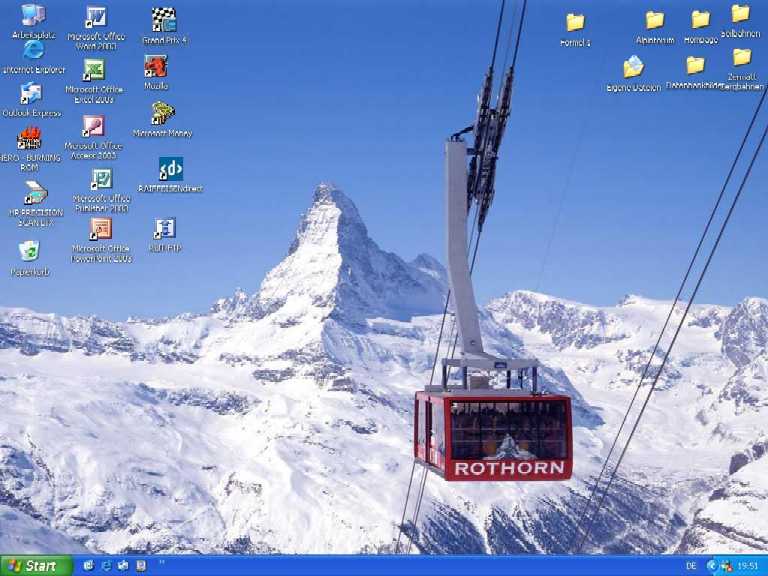The height and width of the screenshot is (576, 768).
Task: Select the Formel 1 folder
Action: 575,22
